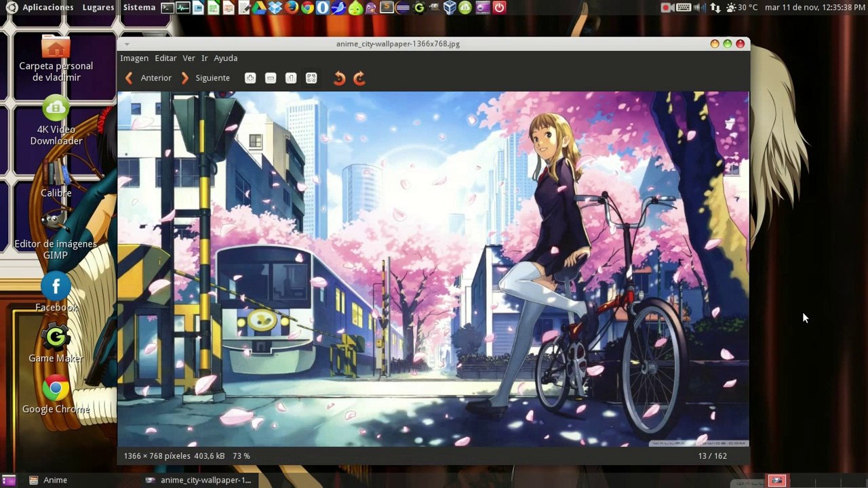The width and height of the screenshot is (868, 488).
Task: Open the clock calendar in the top panel
Action: click(x=815, y=7)
